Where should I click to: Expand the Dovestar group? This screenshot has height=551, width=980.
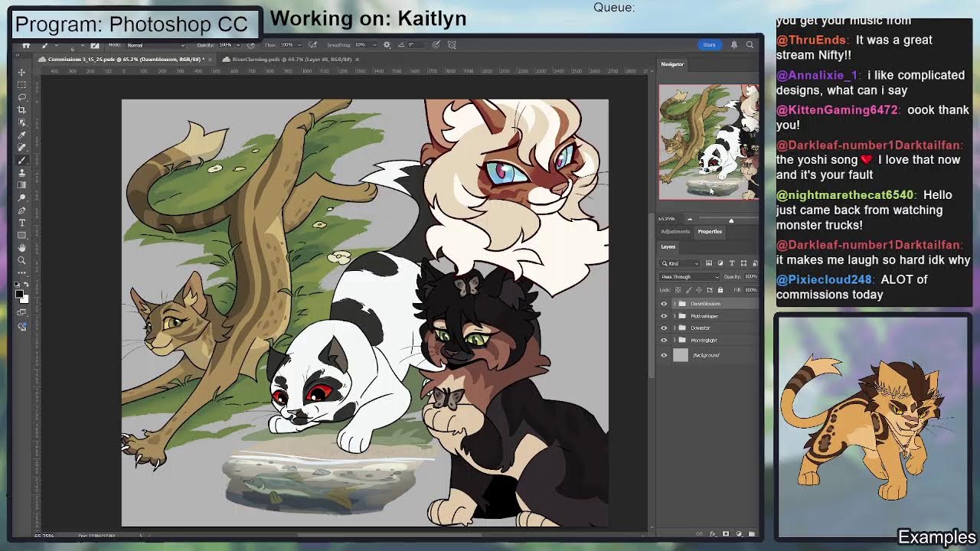coord(675,328)
